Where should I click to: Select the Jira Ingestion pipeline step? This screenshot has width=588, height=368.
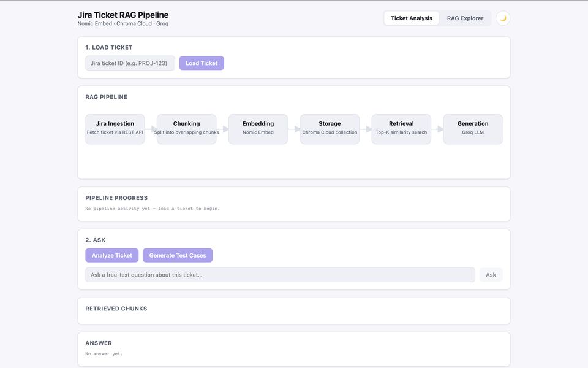(115, 129)
